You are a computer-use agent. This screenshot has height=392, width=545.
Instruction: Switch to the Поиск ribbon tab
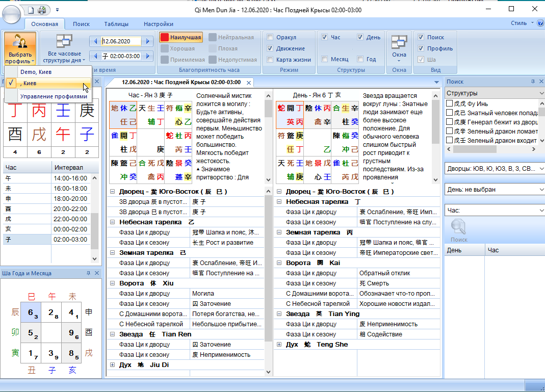tap(82, 24)
